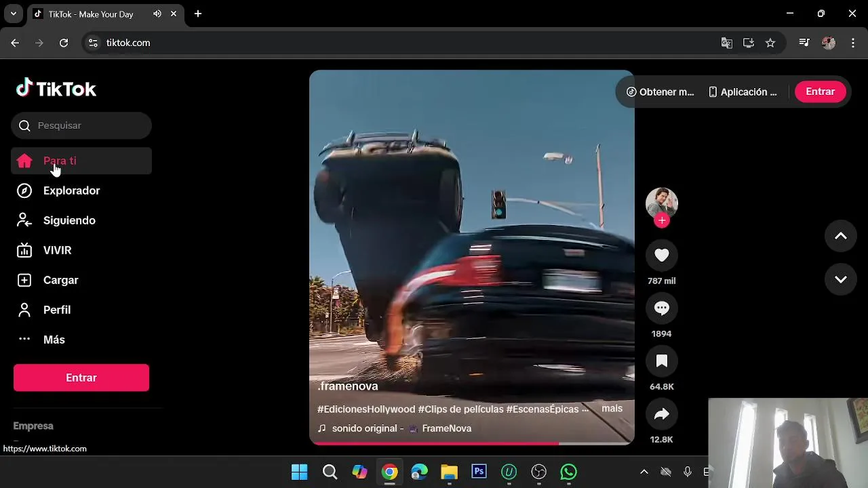The image size is (868, 488).
Task: Click the site information icon in address bar
Action: [94, 43]
